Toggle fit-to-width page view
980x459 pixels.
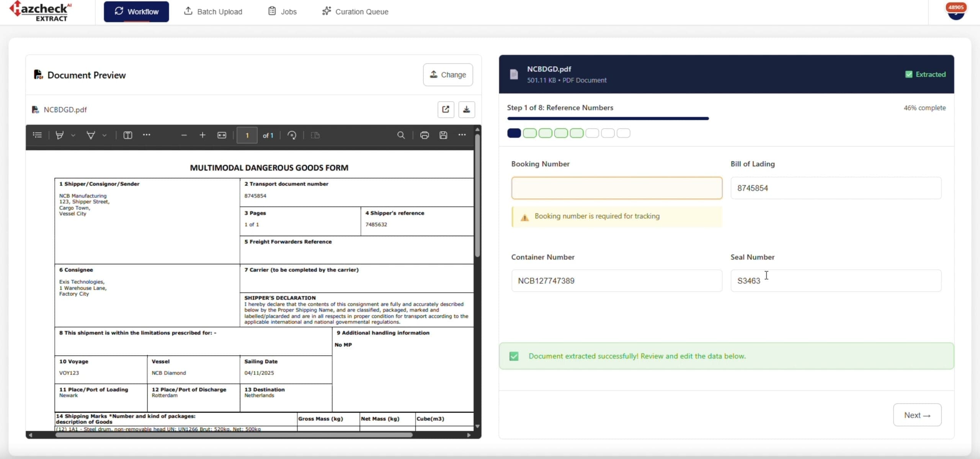[x=222, y=135]
